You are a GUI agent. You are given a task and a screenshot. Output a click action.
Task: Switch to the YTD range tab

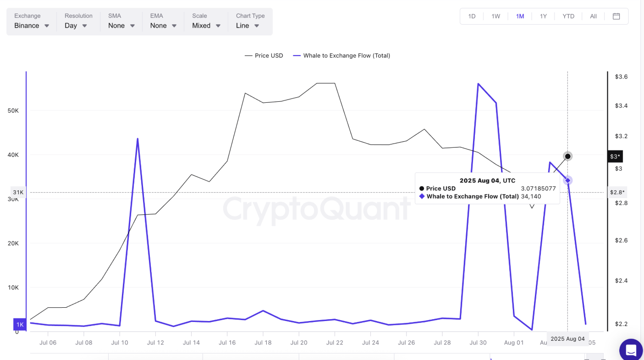(568, 17)
